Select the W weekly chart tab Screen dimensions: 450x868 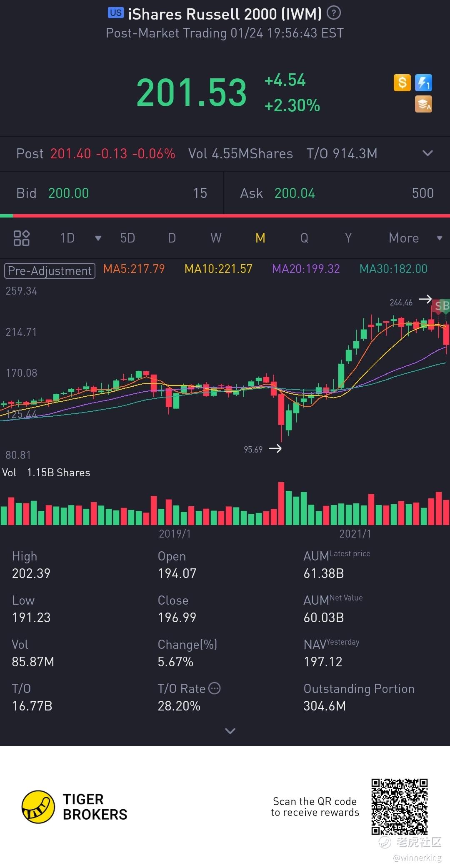(x=216, y=238)
